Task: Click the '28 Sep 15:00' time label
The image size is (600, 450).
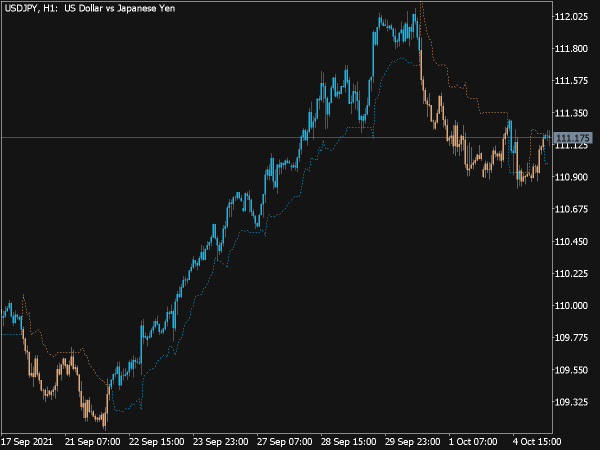Action: pyautogui.click(x=348, y=442)
